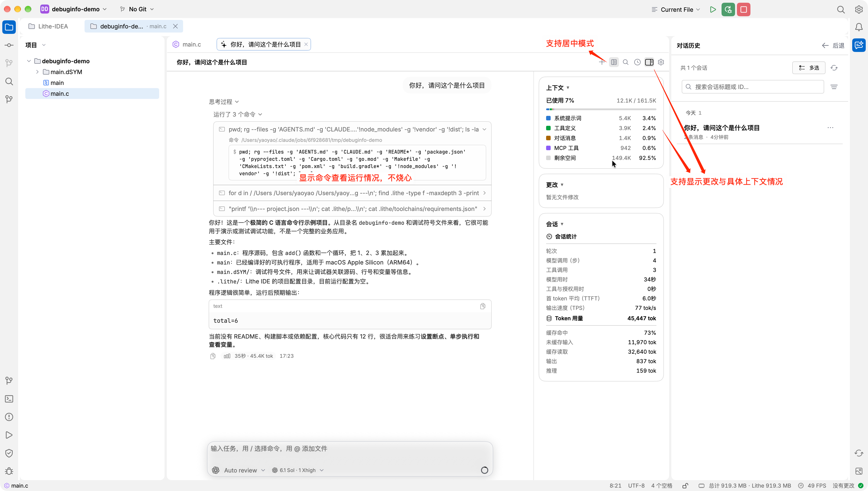Open the notifications bell icon

pyautogui.click(x=859, y=27)
